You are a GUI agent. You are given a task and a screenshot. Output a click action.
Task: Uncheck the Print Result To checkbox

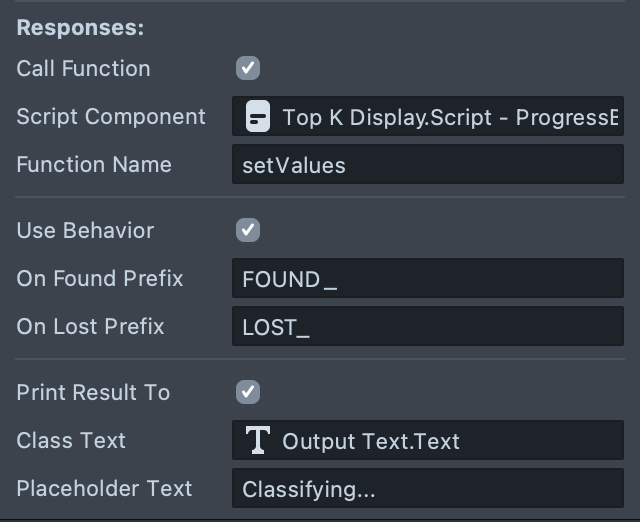248,392
